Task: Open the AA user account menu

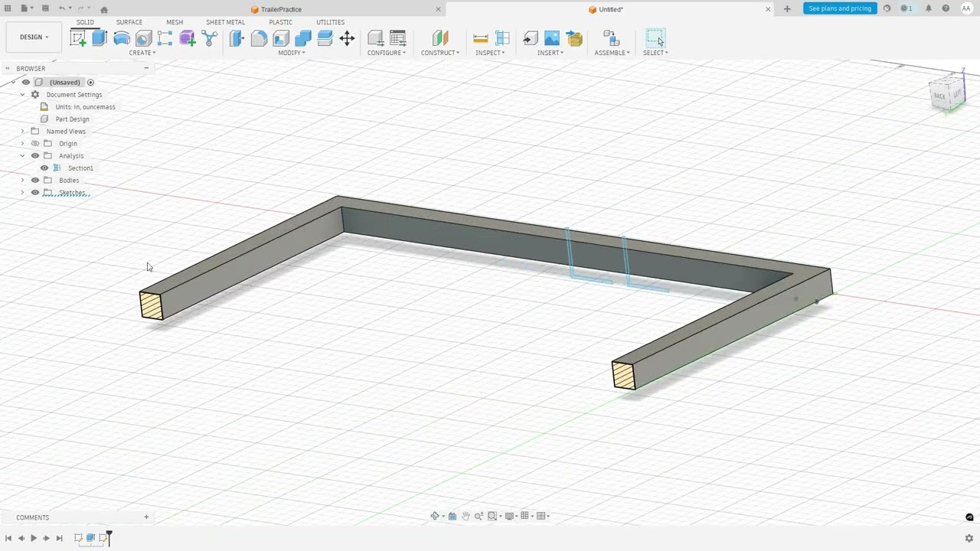Action: click(x=966, y=8)
